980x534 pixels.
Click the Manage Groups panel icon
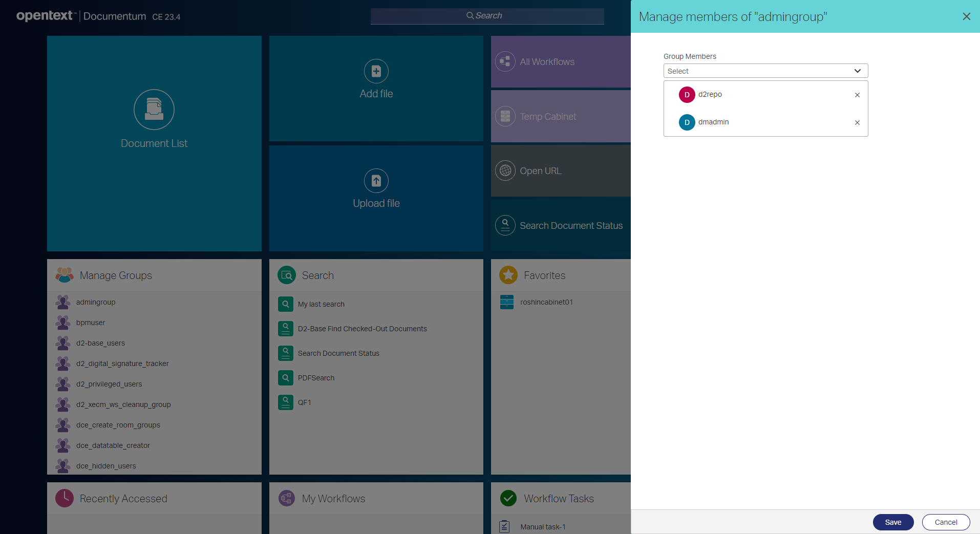click(64, 274)
